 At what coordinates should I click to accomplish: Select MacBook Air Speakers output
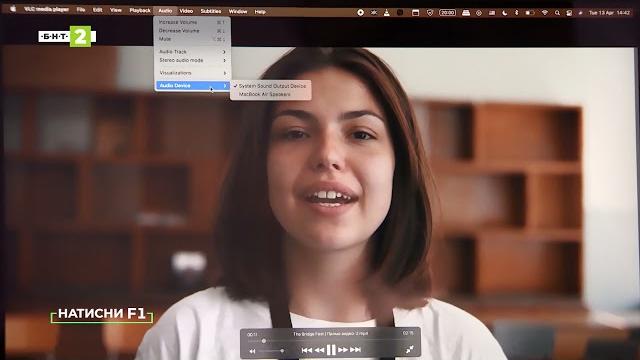click(270, 94)
